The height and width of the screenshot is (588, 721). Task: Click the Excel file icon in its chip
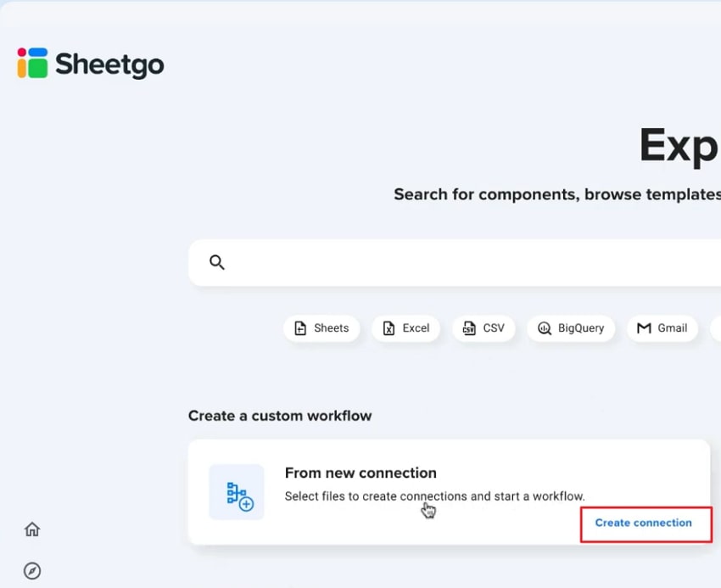pos(387,328)
